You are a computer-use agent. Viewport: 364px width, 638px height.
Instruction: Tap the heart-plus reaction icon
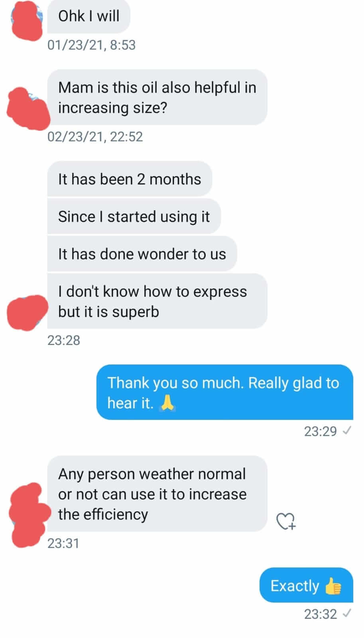pyautogui.click(x=286, y=521)
